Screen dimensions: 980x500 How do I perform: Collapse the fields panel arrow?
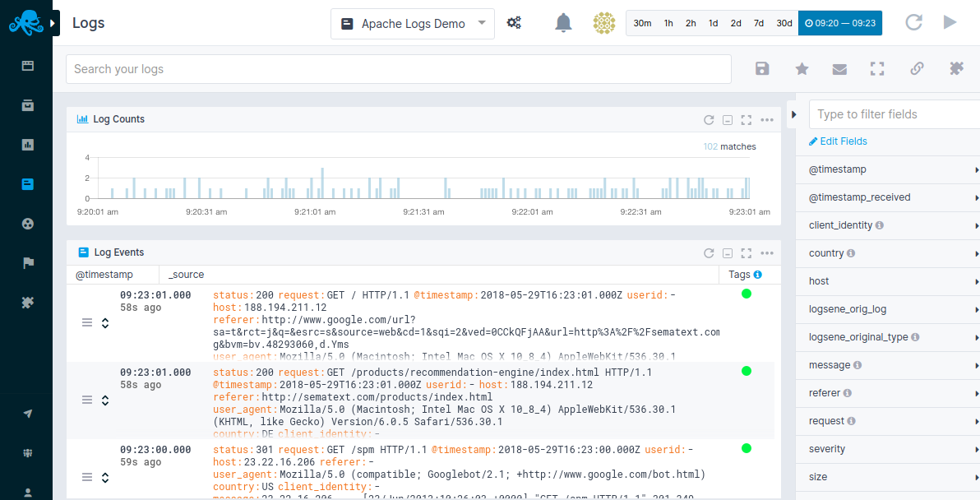point(793,114)
